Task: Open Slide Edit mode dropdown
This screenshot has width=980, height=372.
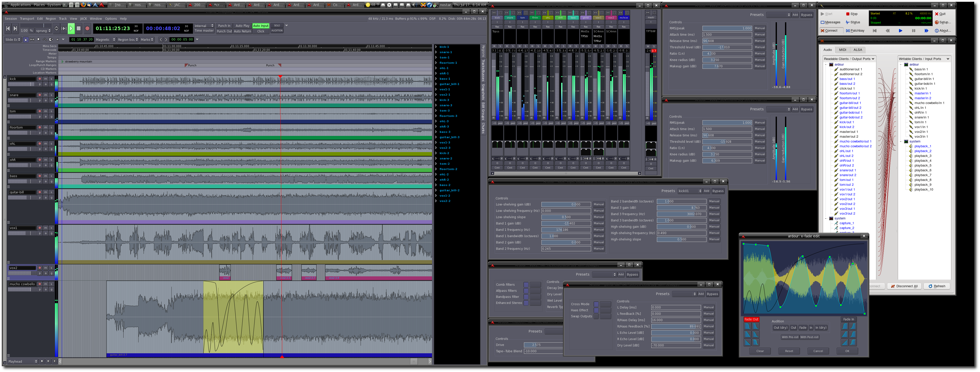Action: pos(13,39)
